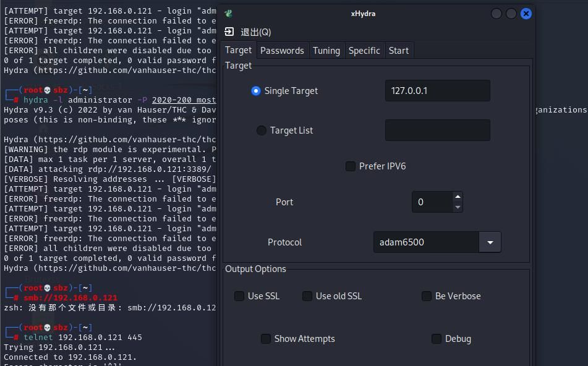Switch to the Passwords tab
This screenshot has width=588, height=366.
[282, 51]
